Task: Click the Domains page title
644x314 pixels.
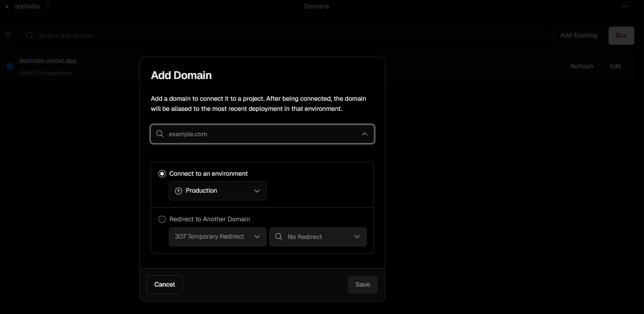Action: (x=317, y=6)
